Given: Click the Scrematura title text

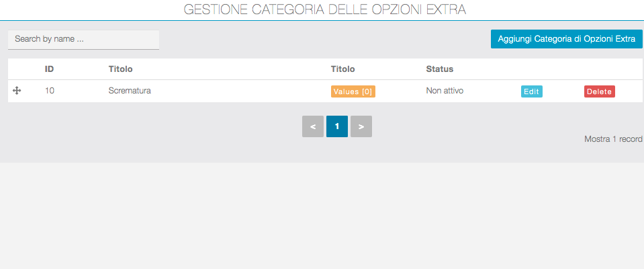Looking at the screenshot, I should [130, 91].
